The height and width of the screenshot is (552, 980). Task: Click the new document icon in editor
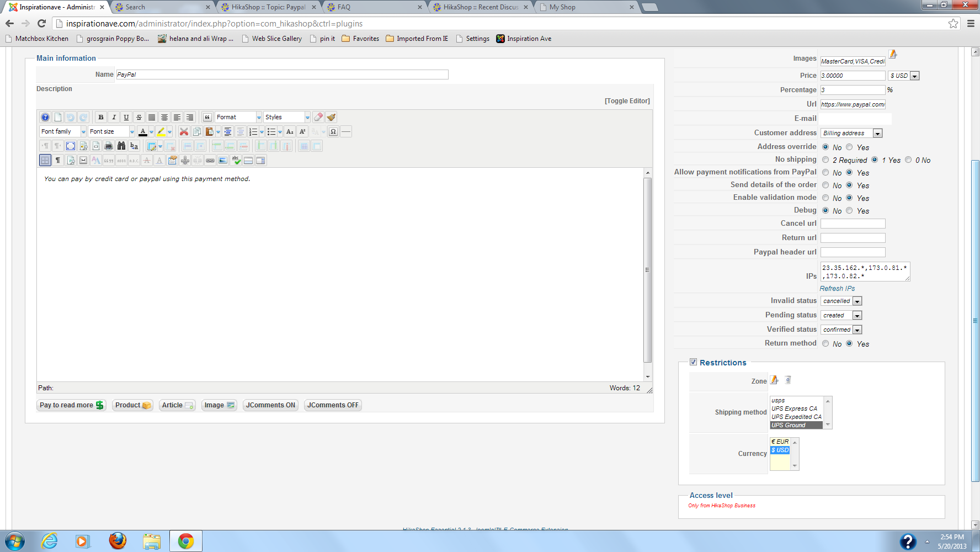(58, 117)
